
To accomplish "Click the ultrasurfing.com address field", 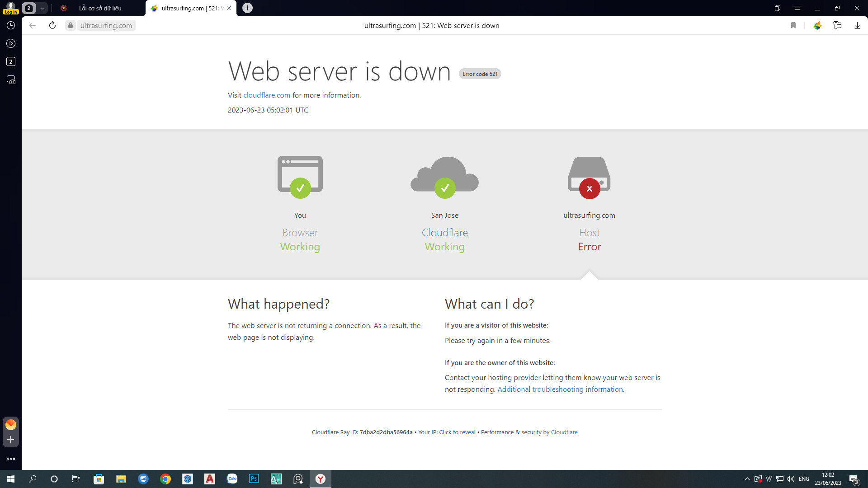I will coord(106,25).
